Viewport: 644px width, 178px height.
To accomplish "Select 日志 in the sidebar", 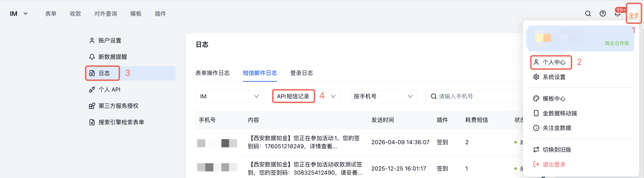I will tap(131, 73).
